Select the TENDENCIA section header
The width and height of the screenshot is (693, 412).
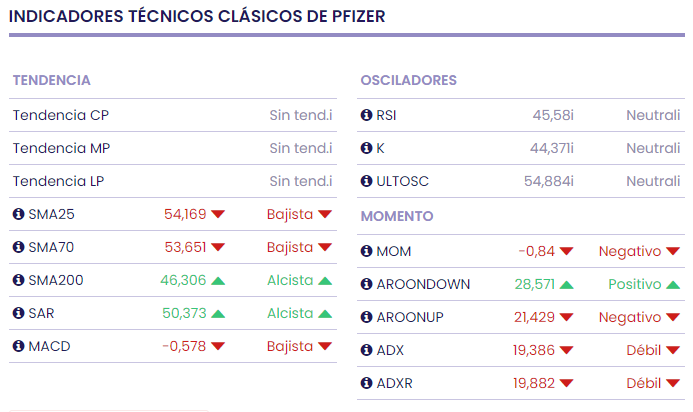point(51,80)
